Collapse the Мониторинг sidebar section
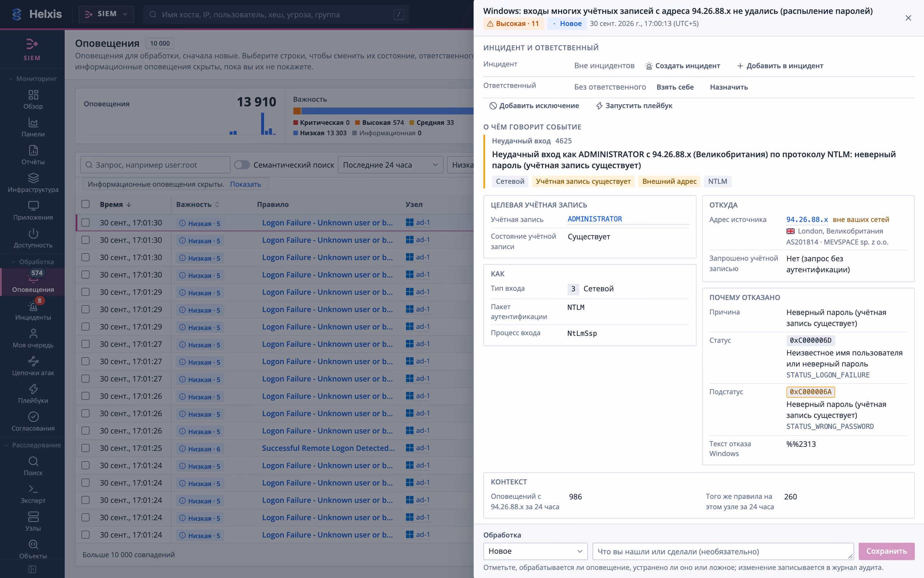Image resolution: width=924 pixels, height=578 pixels. 33,78
